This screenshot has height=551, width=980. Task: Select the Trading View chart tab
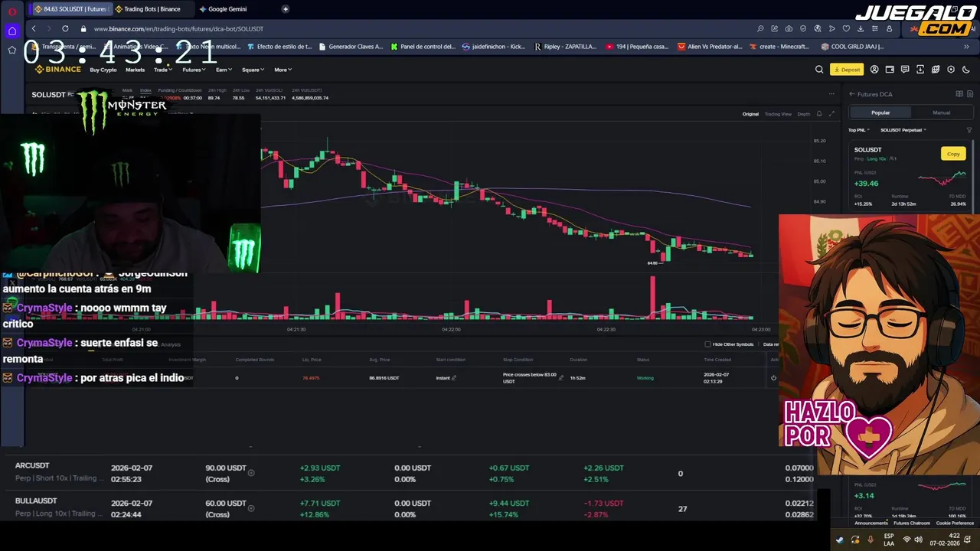778,114
